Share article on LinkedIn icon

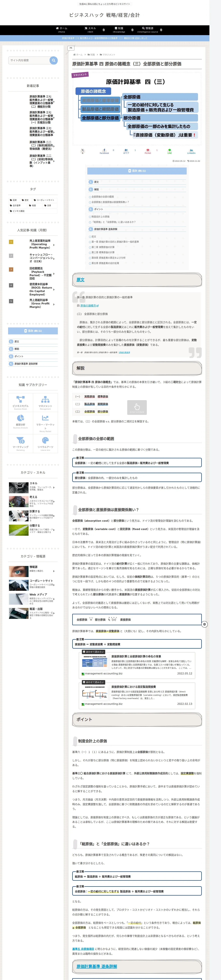191,151
